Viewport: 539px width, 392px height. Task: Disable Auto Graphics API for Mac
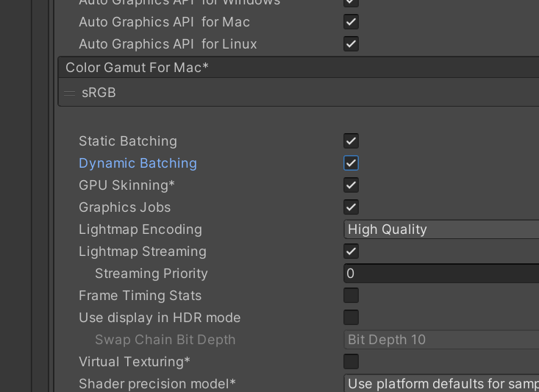(x=351, y=22)
